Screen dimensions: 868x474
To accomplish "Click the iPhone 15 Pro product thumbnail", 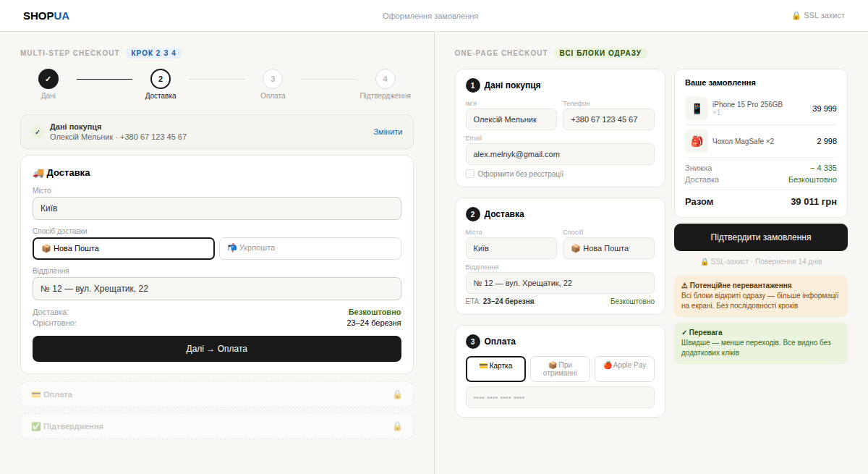I will 696,107.
